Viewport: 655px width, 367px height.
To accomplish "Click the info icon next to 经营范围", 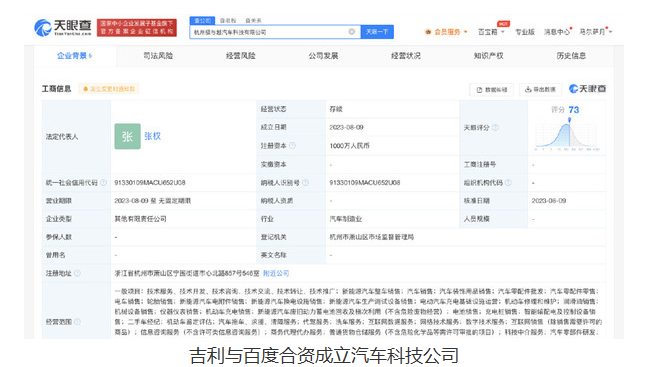I will [x=77, y=321].
